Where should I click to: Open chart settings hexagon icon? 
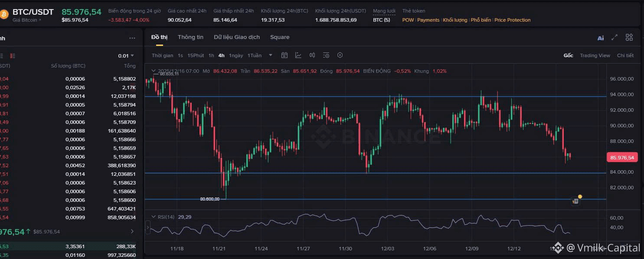point(340,55)
